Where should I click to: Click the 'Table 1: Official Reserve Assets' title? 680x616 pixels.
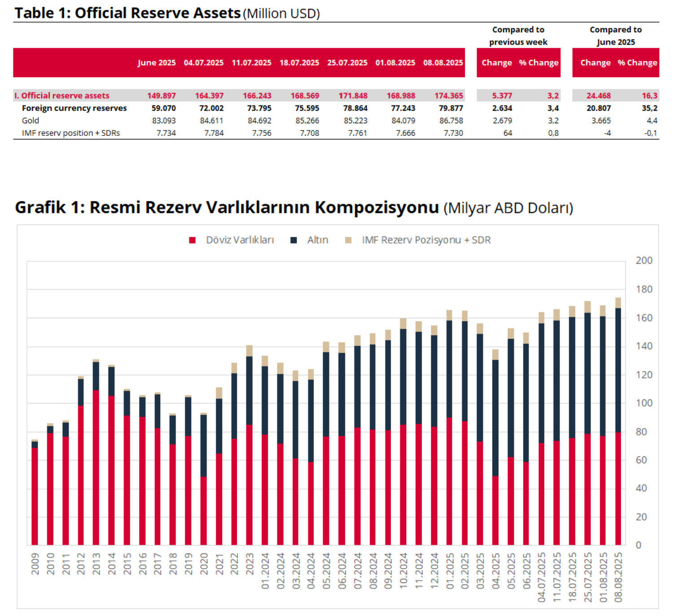click(x=128, y=13)
